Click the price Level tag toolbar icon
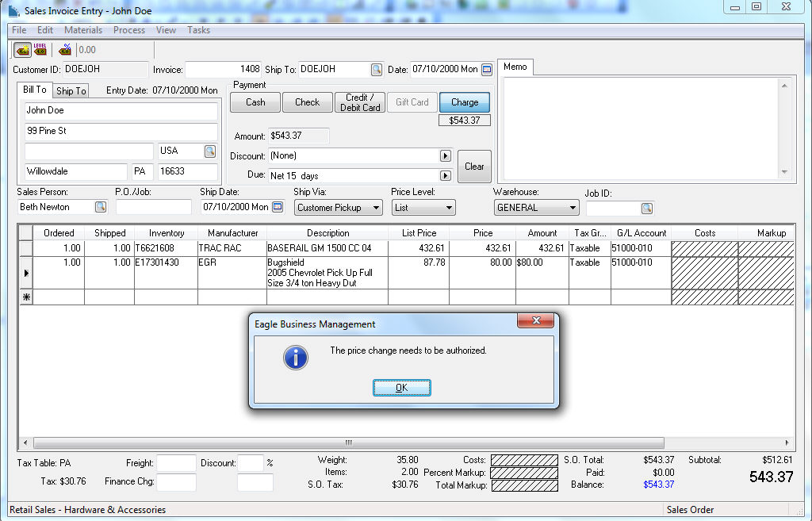The height and width of the screenshot is (521, 812). pyautogui.click(x=40, y=50)
